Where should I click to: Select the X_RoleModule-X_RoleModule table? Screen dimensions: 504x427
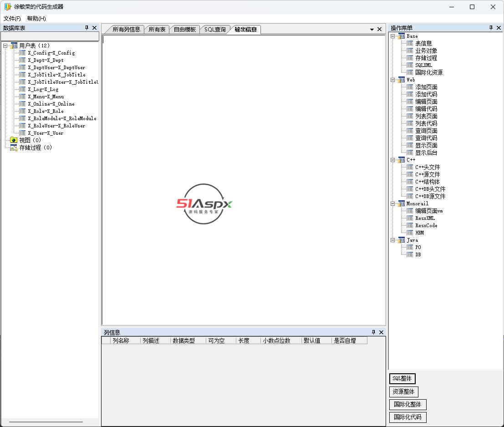coord(62,118)
